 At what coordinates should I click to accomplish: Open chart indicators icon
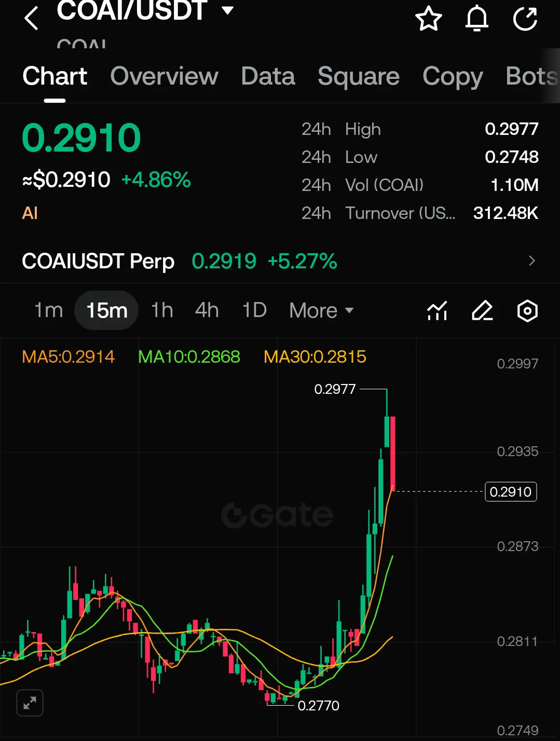tap(437, 311)
